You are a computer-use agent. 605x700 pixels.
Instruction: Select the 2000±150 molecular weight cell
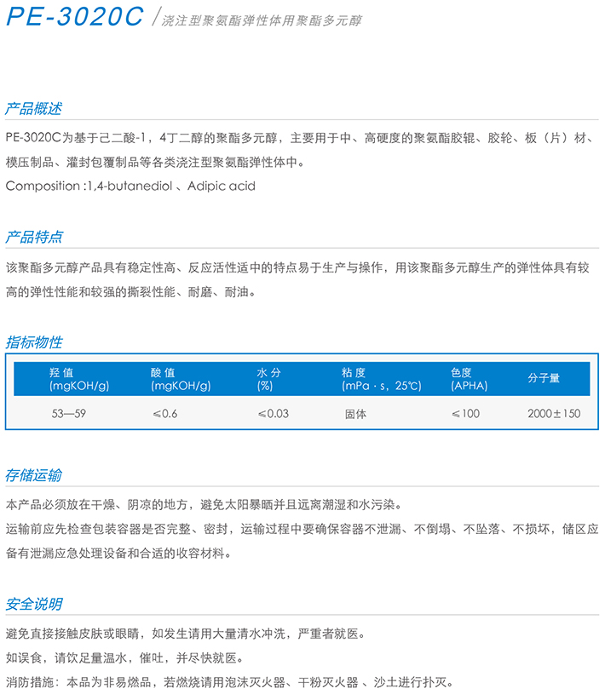tap(554, 414)
